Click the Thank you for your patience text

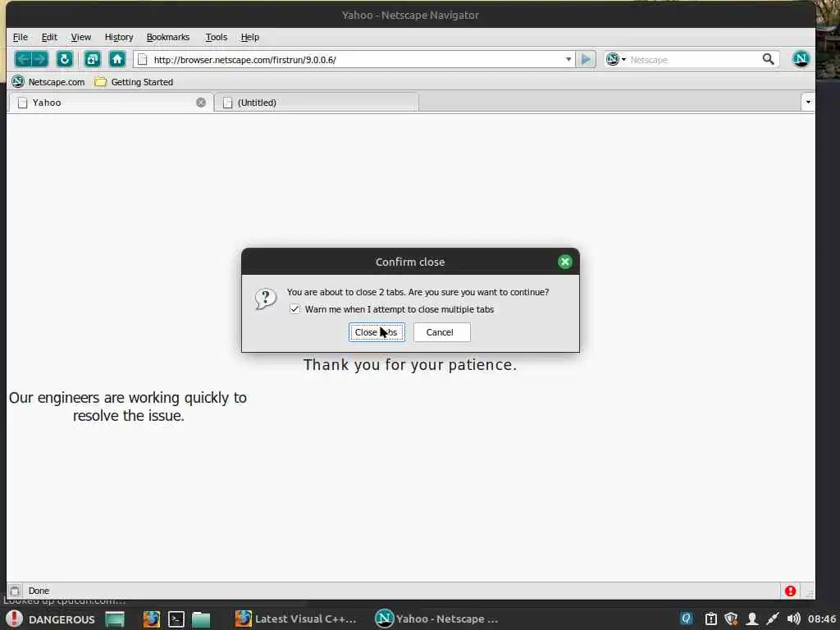[x=410, y=365]
